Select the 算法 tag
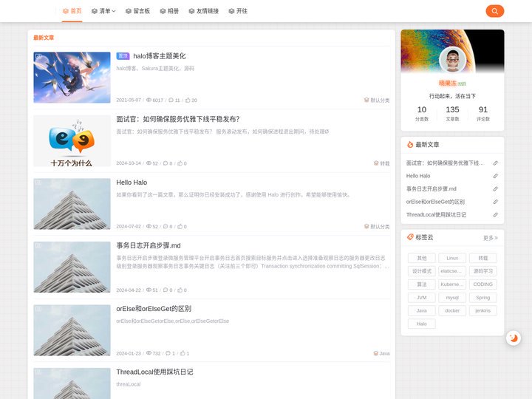Viewport: 532px width, 399px height. point(422,284)
